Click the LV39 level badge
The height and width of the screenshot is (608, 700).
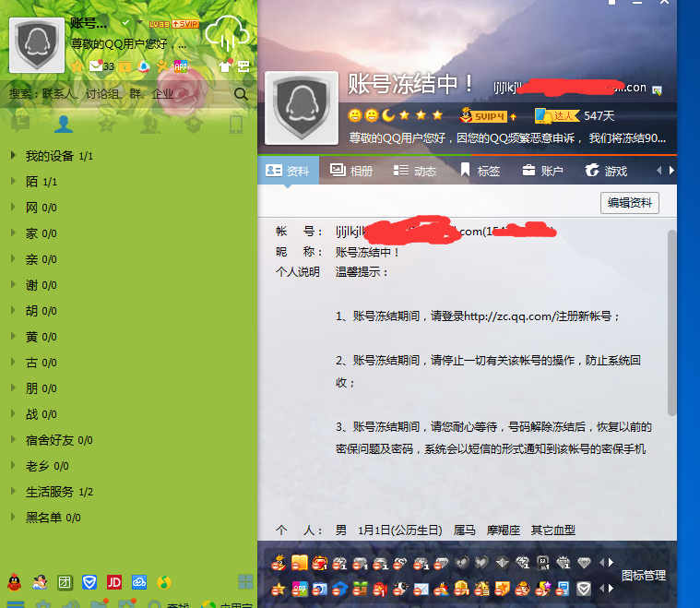click(160, 24)
